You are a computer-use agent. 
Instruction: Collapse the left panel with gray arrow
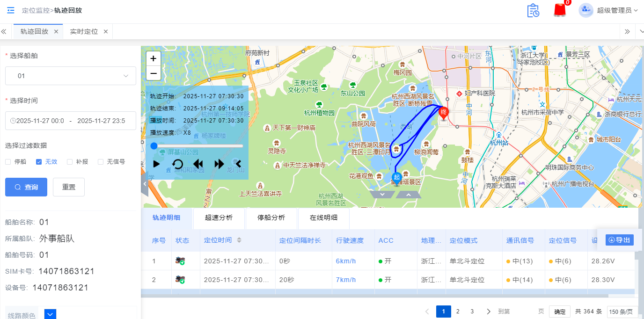[145, 184]
